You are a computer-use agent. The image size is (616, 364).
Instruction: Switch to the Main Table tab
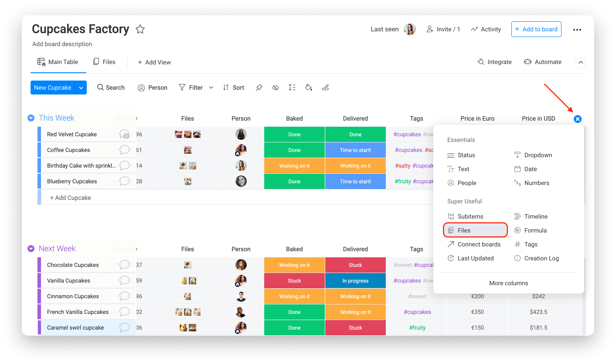pos(58,62)
